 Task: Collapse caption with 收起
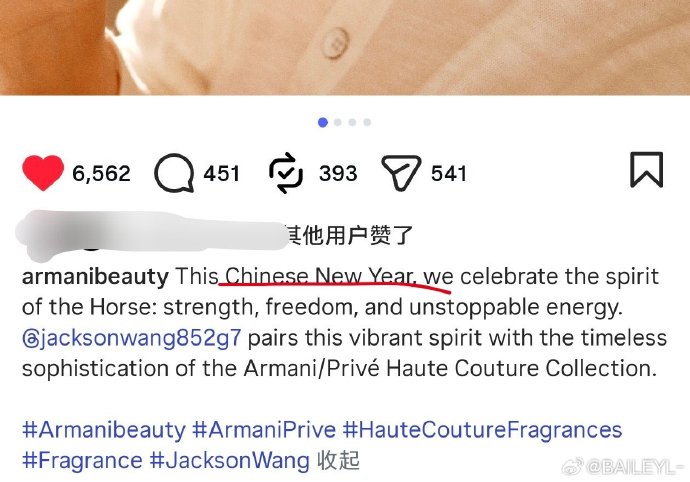(338, 461)
